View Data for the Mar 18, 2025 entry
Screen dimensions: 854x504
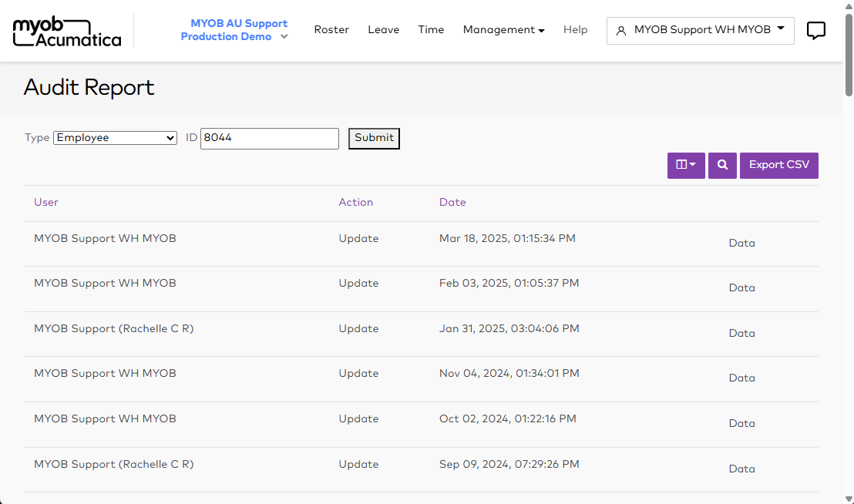point(741,244)
